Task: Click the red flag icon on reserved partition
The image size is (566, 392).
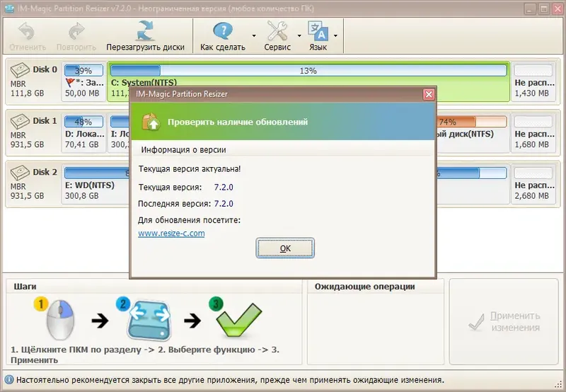Action: [70, 83]
